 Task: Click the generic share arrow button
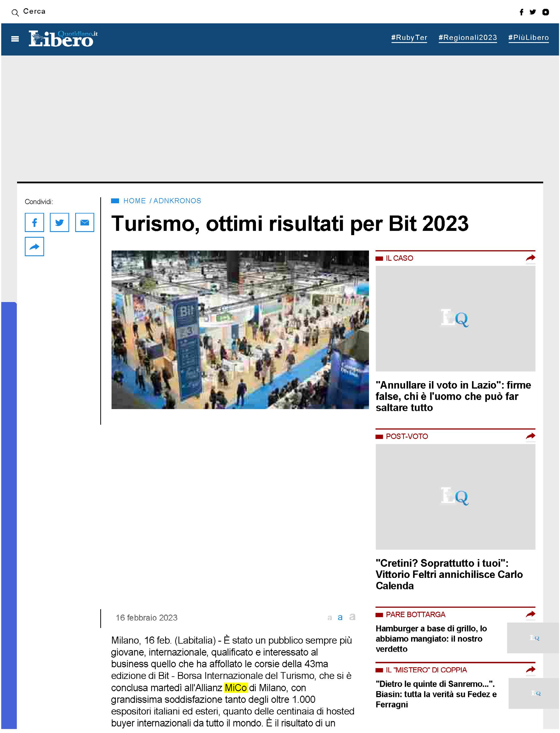click(x=34, y=247)
